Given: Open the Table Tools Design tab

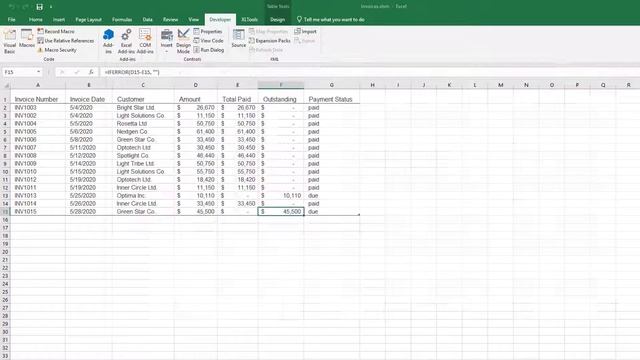Looking at the screenshot, I should 277,20.
